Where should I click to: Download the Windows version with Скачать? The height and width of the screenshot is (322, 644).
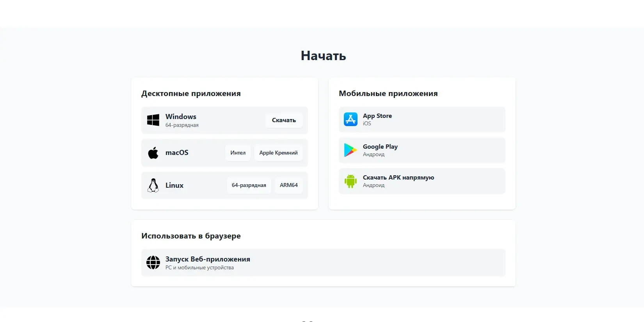tap(284, 120)
